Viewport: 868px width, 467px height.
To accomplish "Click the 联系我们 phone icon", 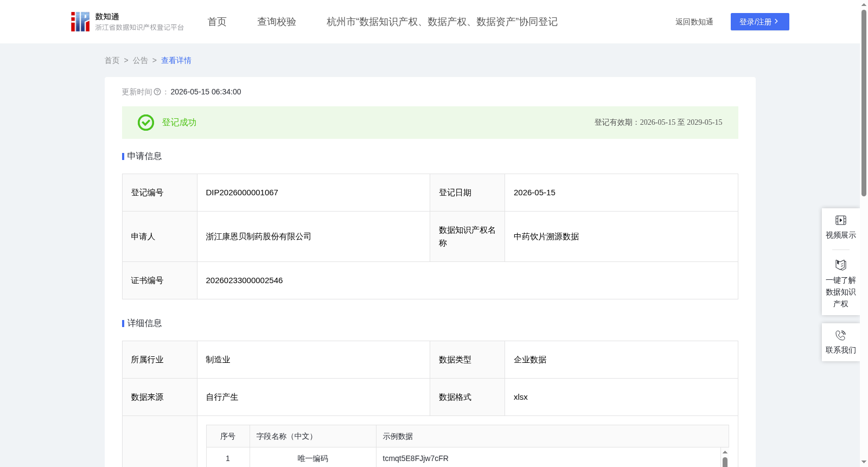I will click(x=840, y=335).
